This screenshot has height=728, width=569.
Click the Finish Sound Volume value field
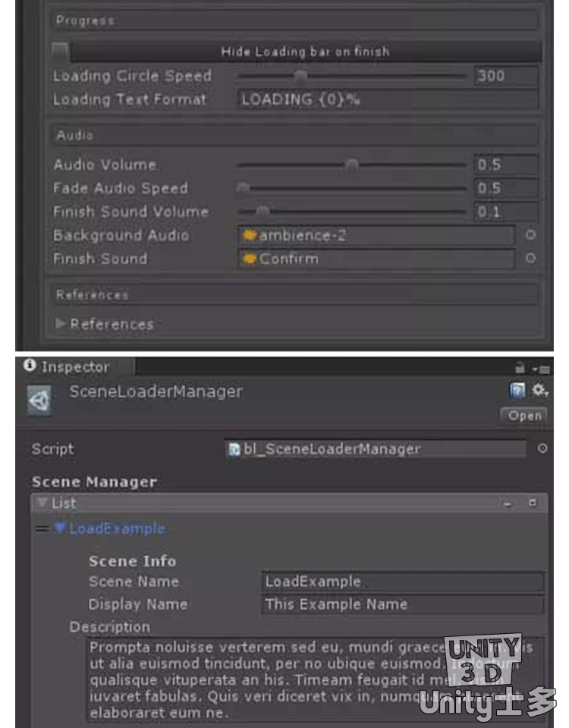(506, 212)
